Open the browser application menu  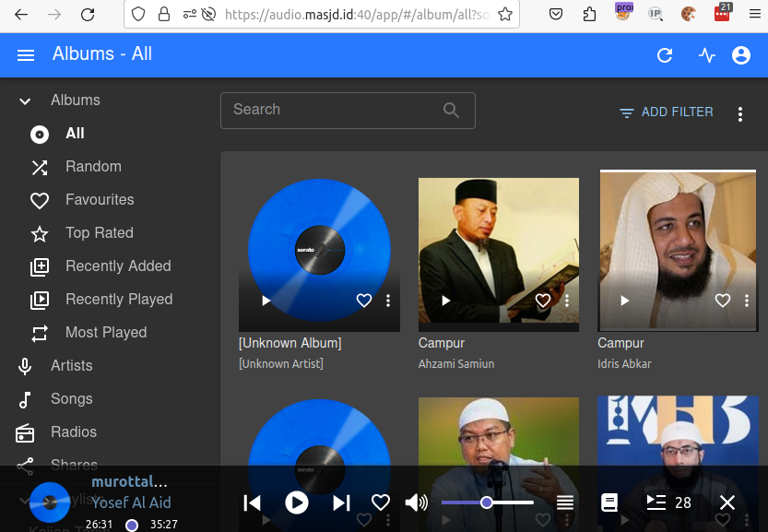pyautogui.click(x=755, y=14)
